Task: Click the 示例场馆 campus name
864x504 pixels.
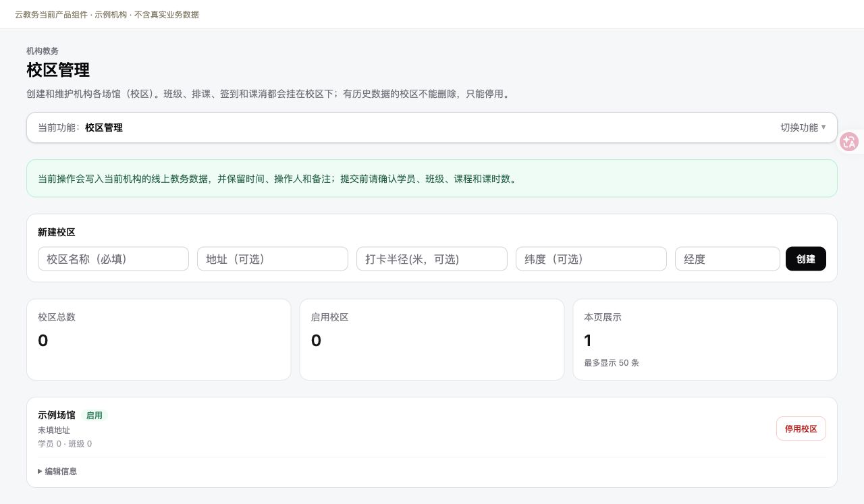Action: coord(57,415)
